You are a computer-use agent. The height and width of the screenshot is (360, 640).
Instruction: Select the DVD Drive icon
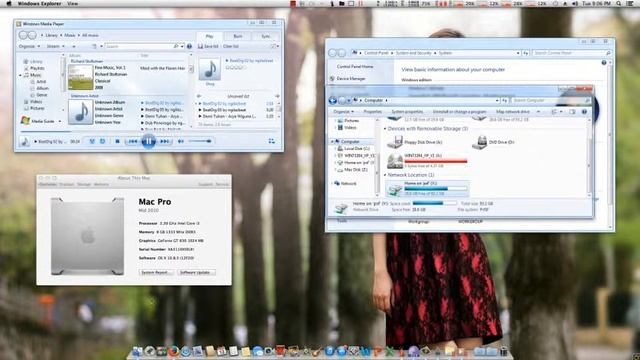(x=480, y=142)
